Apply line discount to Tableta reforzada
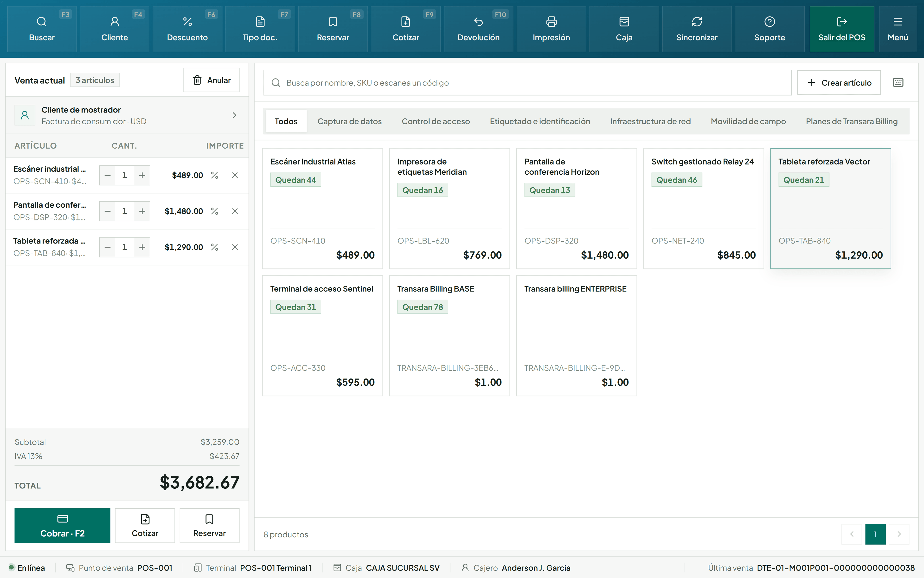Image resolution: width=924 pixels, height=578 pixels. (215, 247)
